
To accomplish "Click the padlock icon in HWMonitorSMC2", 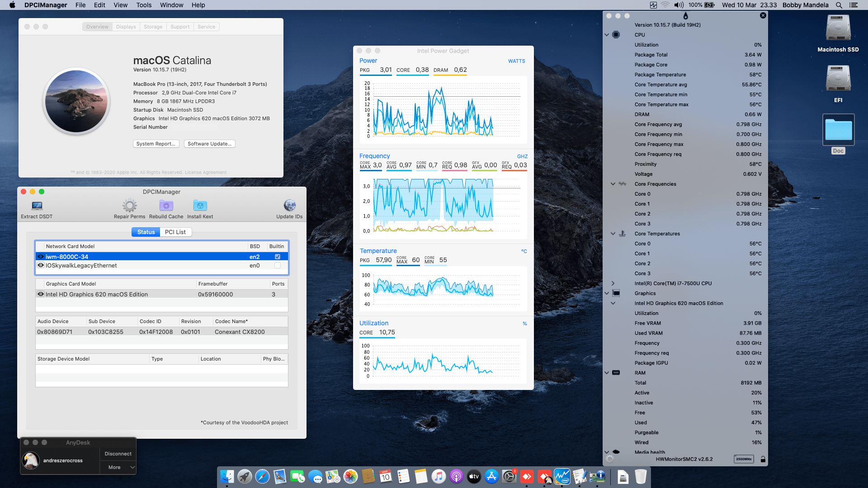I will pos(763,459).
